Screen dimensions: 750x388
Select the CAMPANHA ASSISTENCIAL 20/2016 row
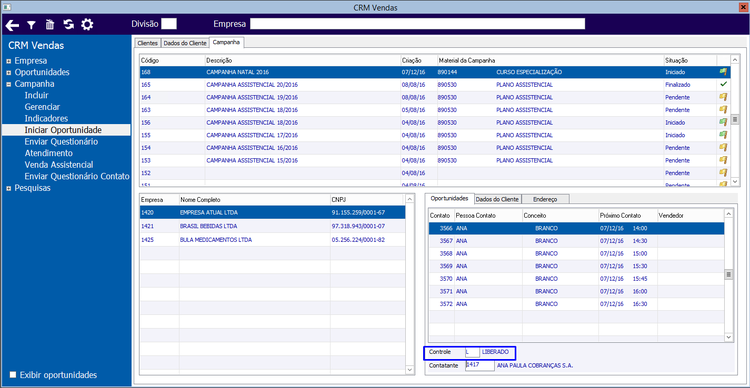(x=435, y=85)
